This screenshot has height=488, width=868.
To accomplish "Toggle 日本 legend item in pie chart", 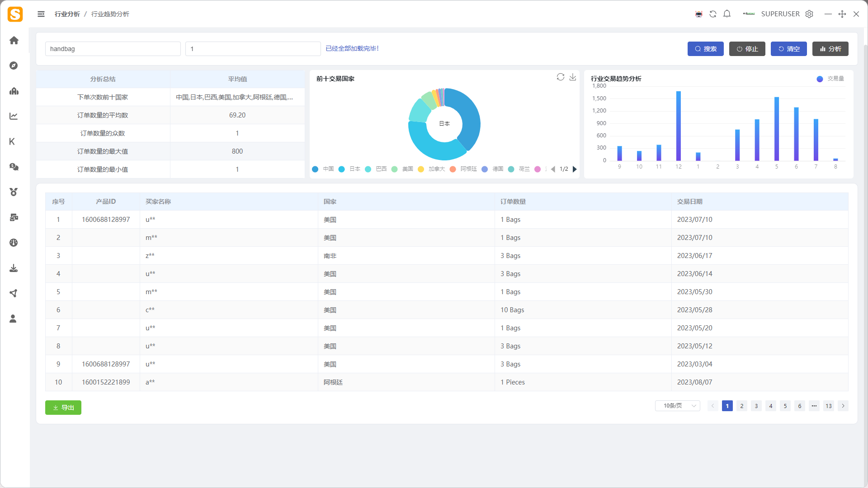I will click(x=349, y=169).
